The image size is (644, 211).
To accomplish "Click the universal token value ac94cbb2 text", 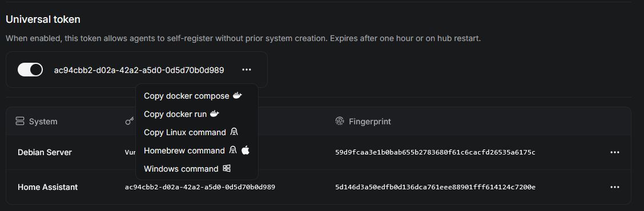I will pos(139,70).
